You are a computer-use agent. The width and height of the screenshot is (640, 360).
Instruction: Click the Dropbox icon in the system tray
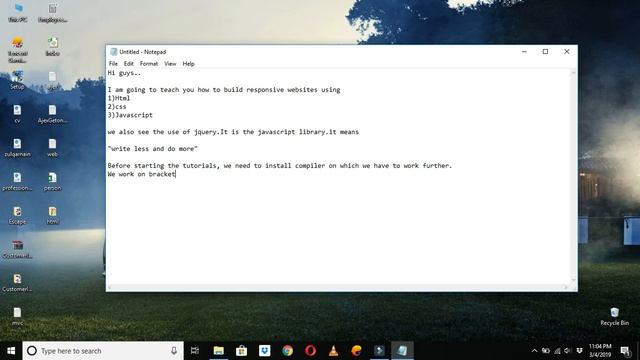click(x=579, y=351)
